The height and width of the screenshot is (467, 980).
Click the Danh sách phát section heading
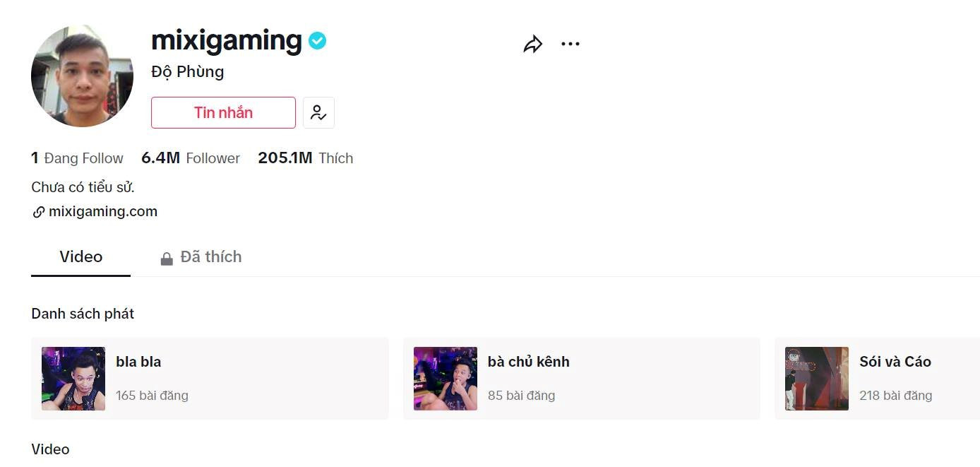tap(83, 313)
